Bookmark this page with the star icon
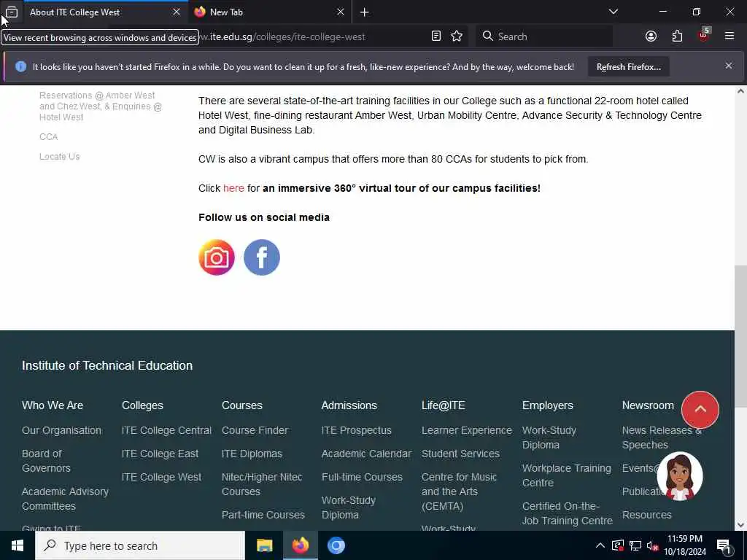 pyautogui.click(x=457, y=36)
